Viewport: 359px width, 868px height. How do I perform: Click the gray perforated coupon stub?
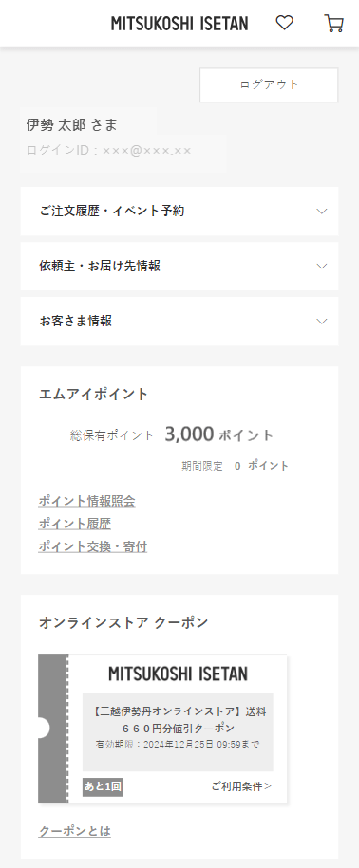52,729
